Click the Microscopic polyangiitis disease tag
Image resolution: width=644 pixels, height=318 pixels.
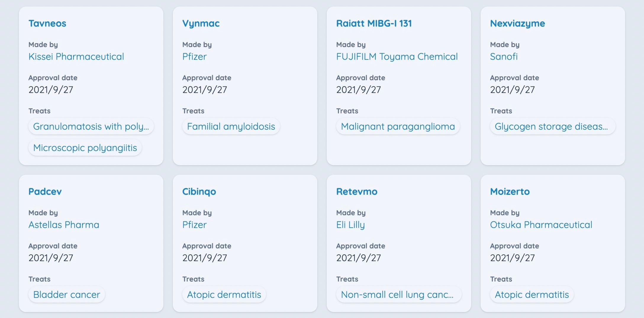point(85,148)
